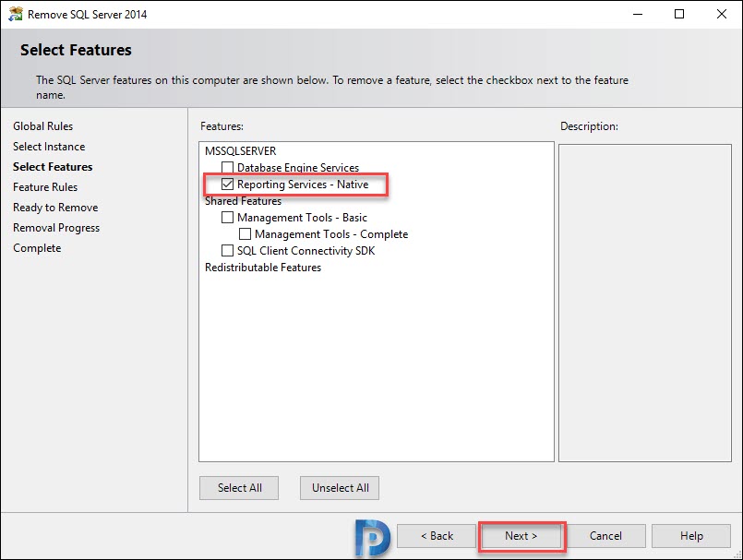The image size is (743, 560).
Task: Check SQL Client Connectivity SDK checkbox
Action: click(x=227, y=250)
